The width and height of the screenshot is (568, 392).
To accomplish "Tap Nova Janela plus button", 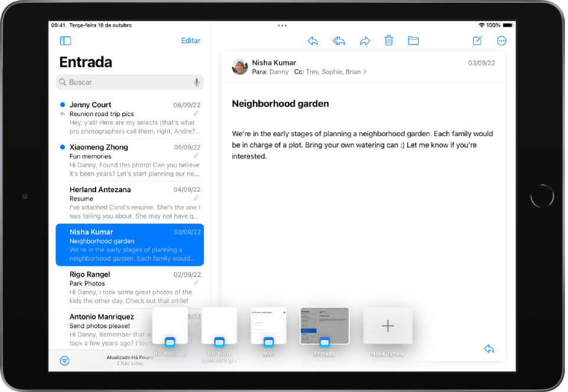I will pos(388,326).
